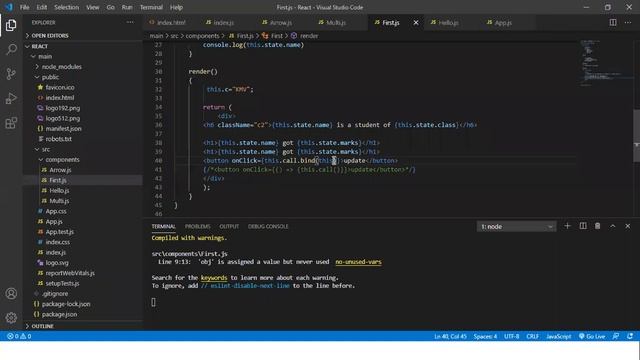The height and width of the screenshot is (360, 640).
Task: Open the Accounts menu icon
Action: [11, 293]
